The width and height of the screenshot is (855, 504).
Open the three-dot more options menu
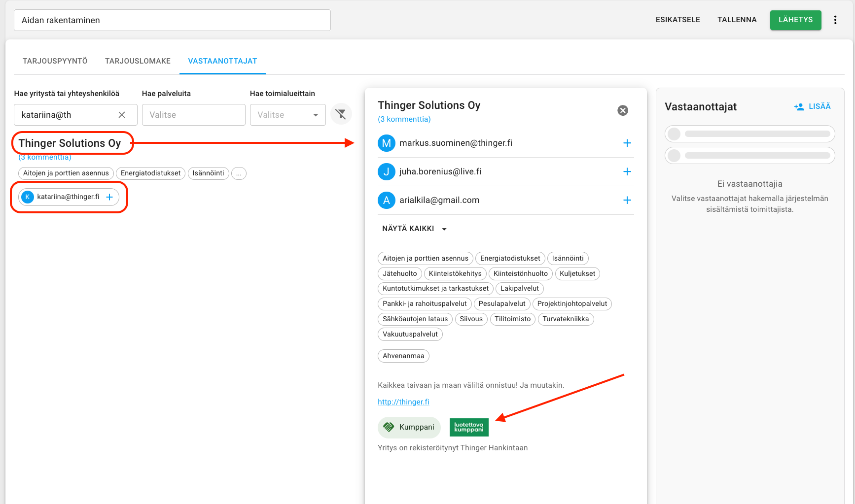click(835, 20)
